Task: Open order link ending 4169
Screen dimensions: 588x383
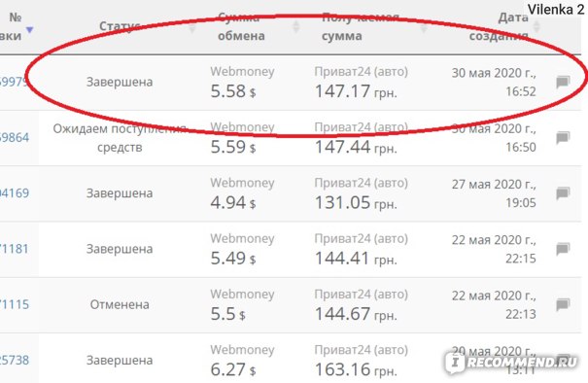Action: coord(15,193)
